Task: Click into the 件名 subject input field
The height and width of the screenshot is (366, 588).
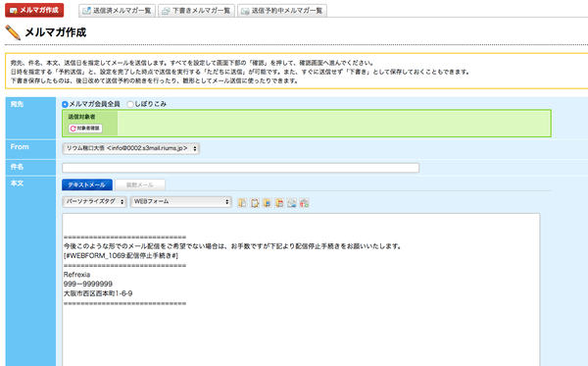Action: 240,168
